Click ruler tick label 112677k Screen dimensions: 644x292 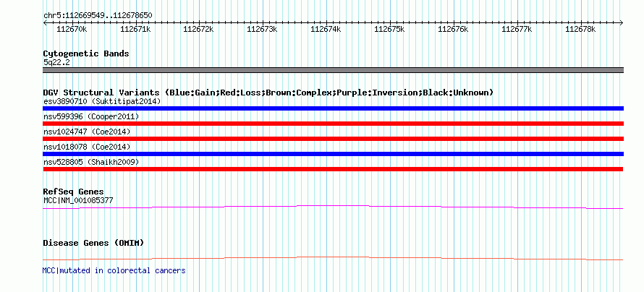tap(517, 29)
